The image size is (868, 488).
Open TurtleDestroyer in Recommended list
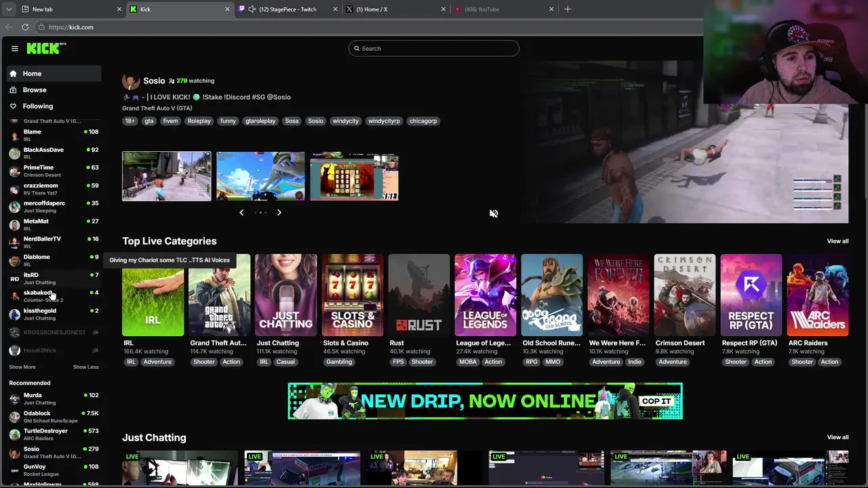[x=54, y=434]
